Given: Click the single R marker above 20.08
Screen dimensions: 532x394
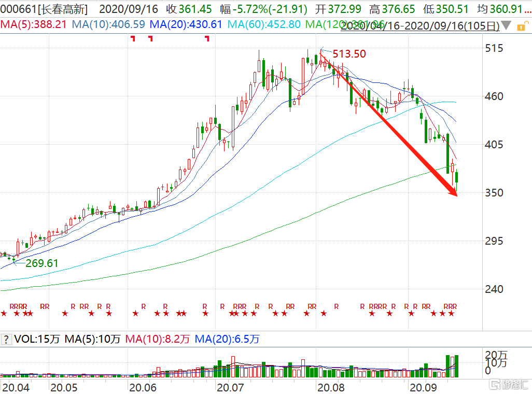Looking at the screenshot, I should pyautogui.click(x=337, y=306).
